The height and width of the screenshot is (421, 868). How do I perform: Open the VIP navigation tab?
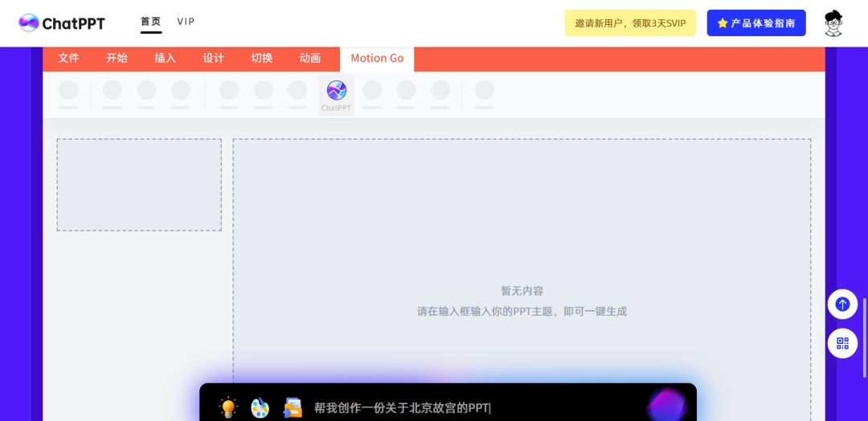click(186, 22)
